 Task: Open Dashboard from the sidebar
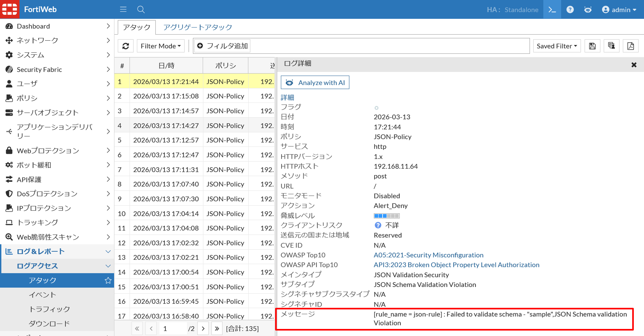pos(33,26)
